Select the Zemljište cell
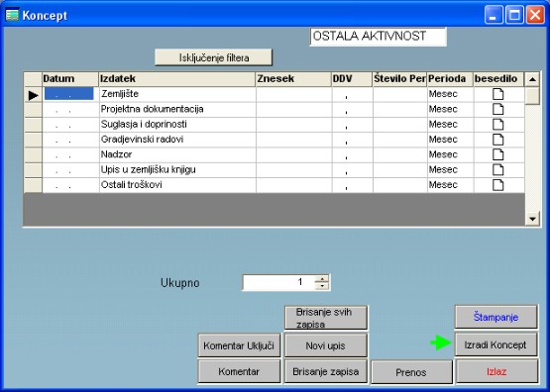Screen dimensions: 550x392 tap(177, 94)
